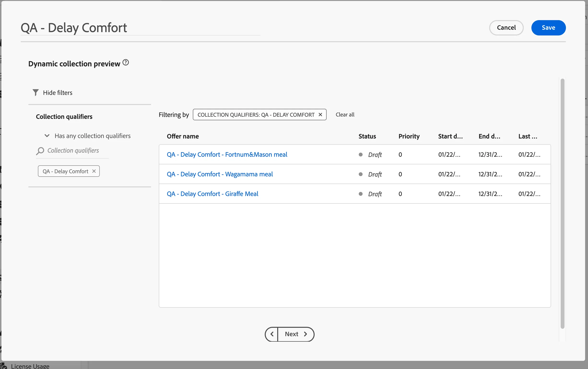Screen dimensions: 588x369
Task: Open the Fortnum&Mason meal offer
Action: click(227, 155)
